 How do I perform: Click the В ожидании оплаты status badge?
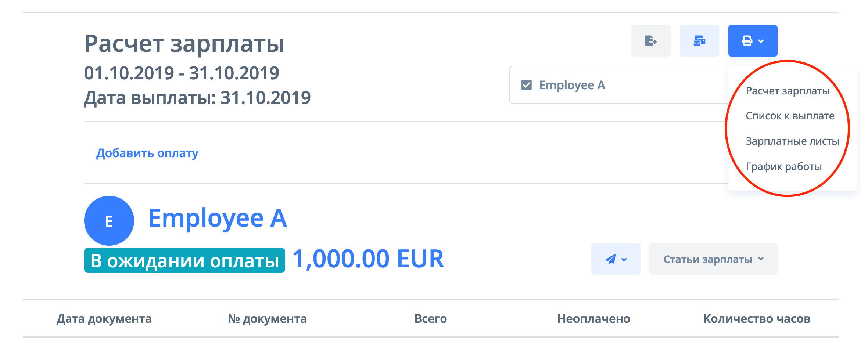(x=184, y=260)
